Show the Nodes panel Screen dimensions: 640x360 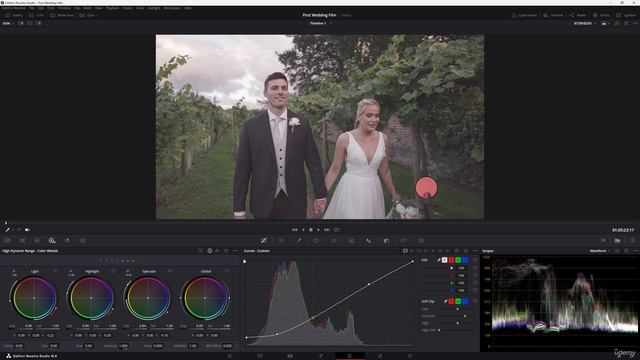(578, 15)
